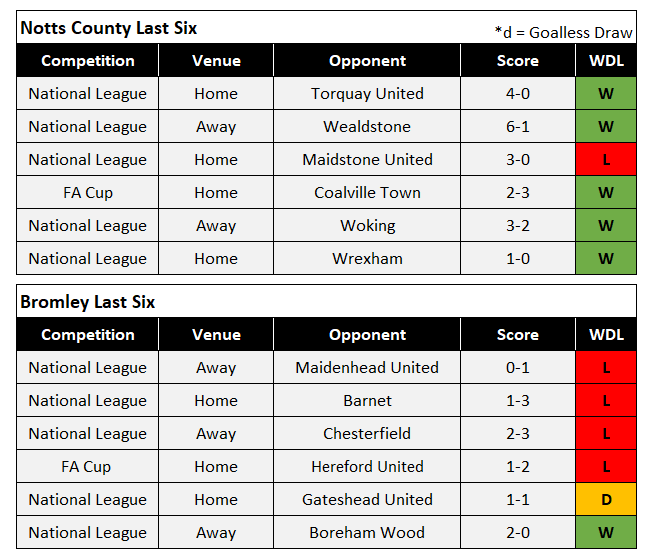This screenshot has height=559, width=653.
Task: Click the Chesterfield opponent cell
Action: tap(367, 434)
